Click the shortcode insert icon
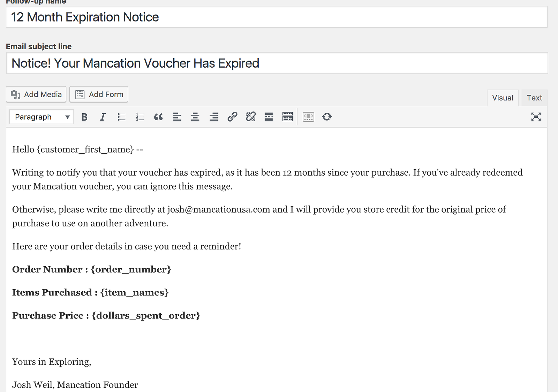558x392 pixels. pyautogui.click(x=309, y=117)
